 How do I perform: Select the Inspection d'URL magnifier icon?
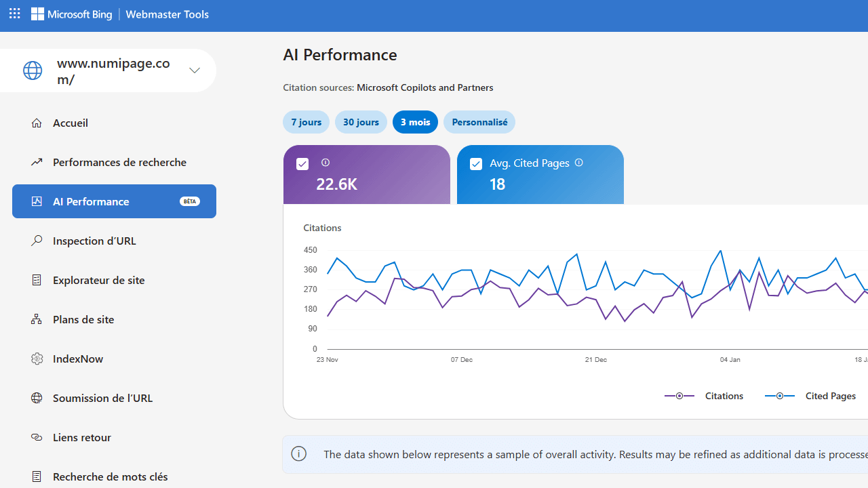37,241
